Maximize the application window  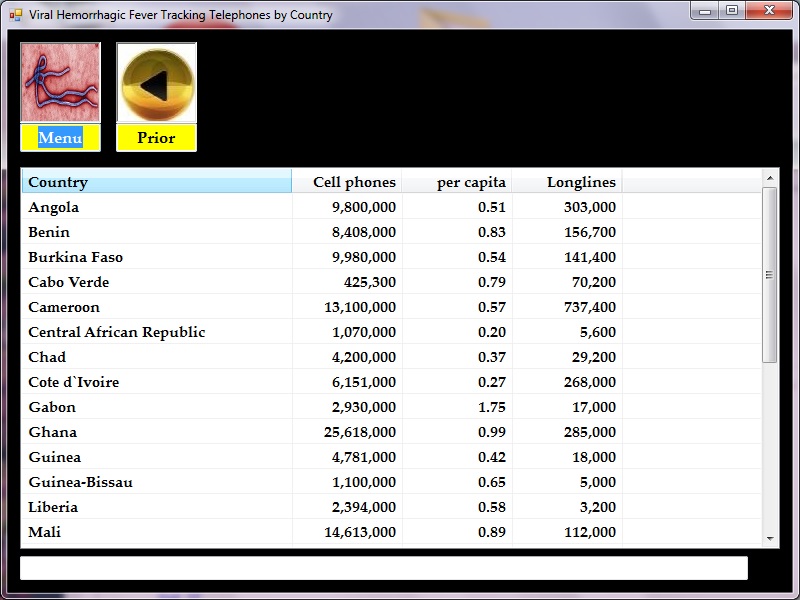pyautogui.click(x=732, y=10)
